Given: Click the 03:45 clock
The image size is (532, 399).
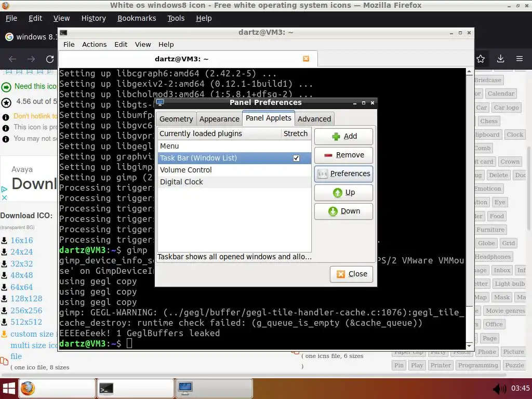Looking at the screenshot, I should [520, 389].
